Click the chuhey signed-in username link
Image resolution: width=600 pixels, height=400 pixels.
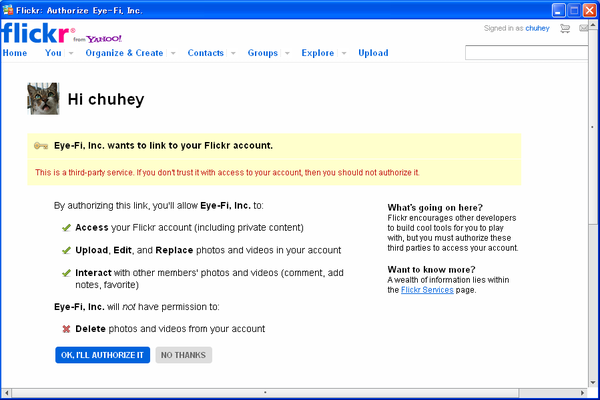(537, 28)
